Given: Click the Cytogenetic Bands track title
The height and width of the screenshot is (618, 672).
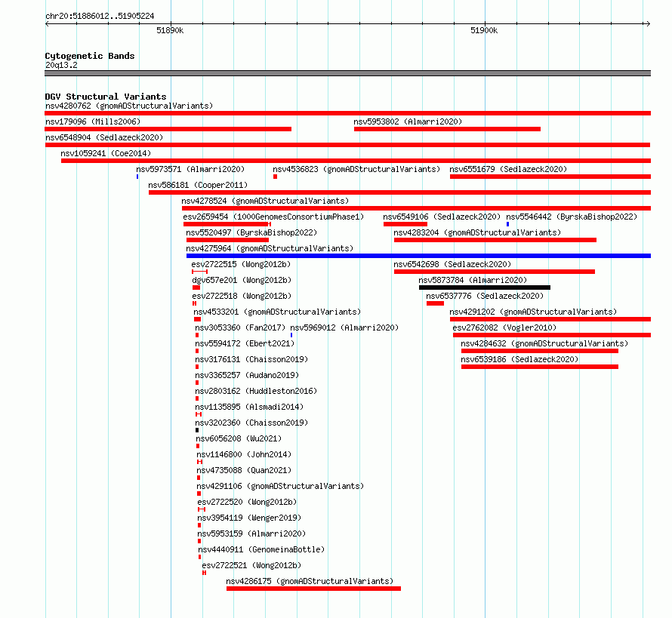Looking at the screenshot, I should pyautogui.click(x=90, y=56).
